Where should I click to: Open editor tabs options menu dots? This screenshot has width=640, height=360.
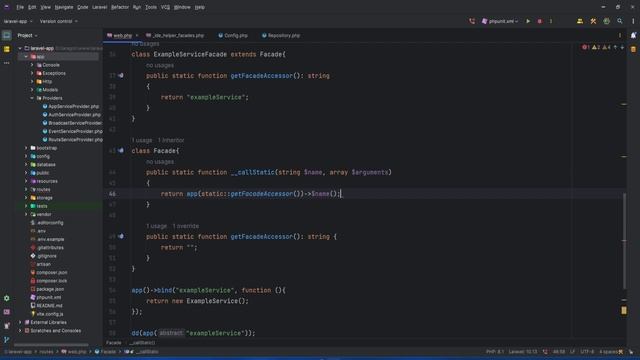[620, 36]
